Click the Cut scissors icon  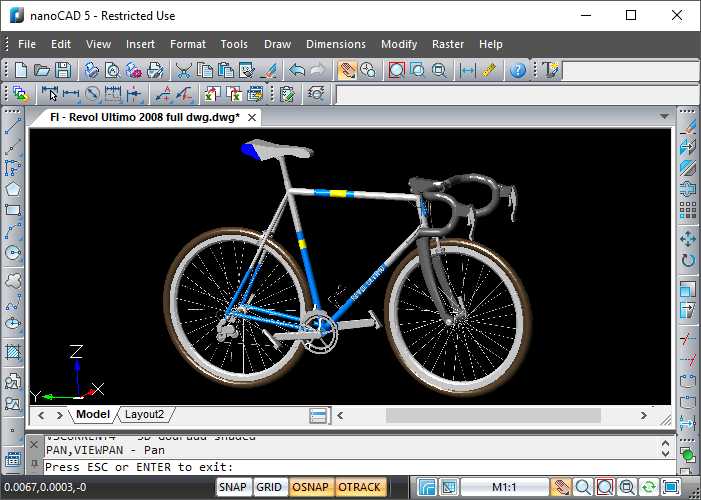pyautogui.click(x=184, y=70)
